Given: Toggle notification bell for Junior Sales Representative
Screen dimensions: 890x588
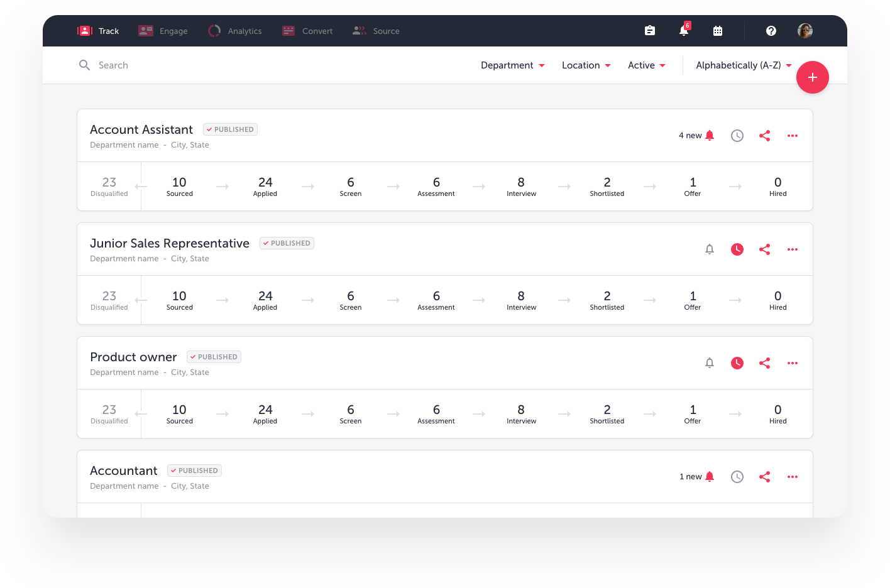Looking at the screenshot, I should [710, 249].
